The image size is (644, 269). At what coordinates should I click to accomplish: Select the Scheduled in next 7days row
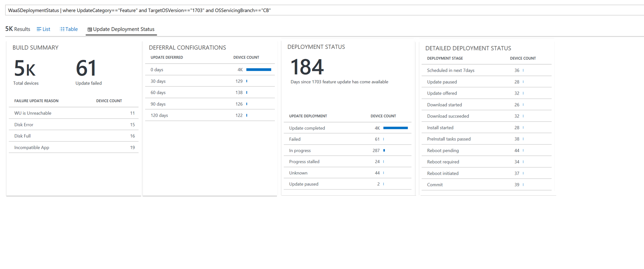click(486, 70)
